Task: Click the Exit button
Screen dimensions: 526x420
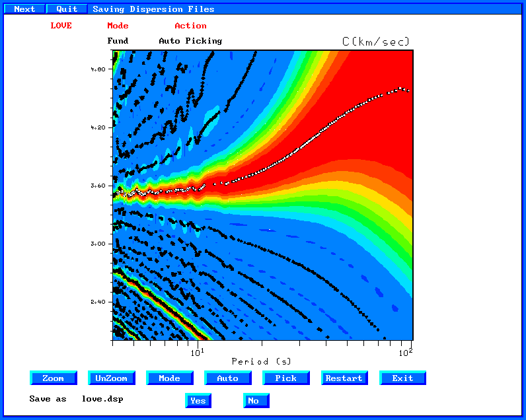Action: [x=402, y=378]
